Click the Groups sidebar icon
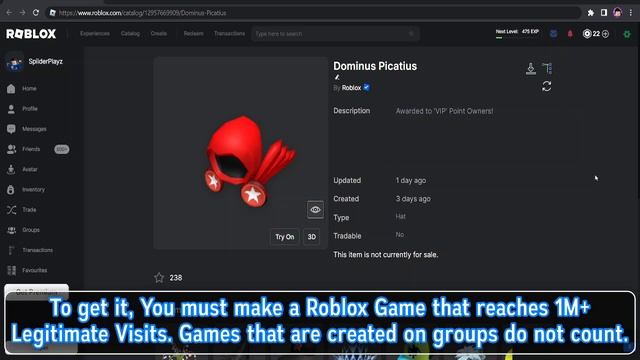 click(11, 230)
